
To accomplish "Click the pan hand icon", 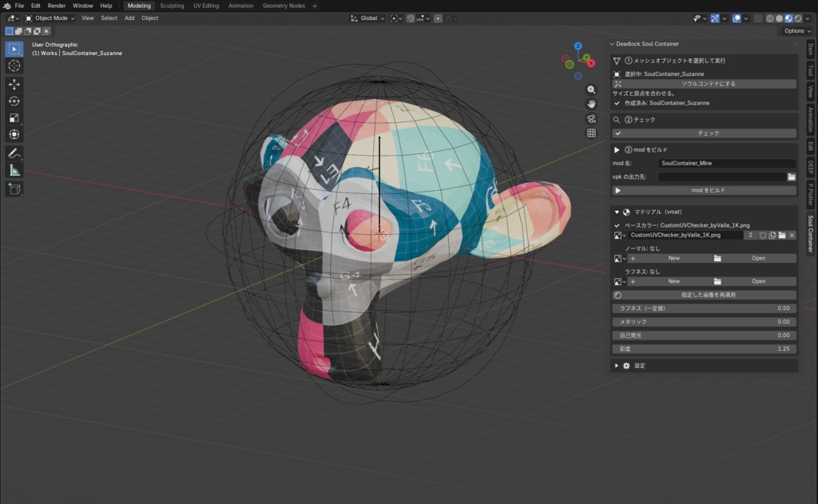I will (591, 105).
